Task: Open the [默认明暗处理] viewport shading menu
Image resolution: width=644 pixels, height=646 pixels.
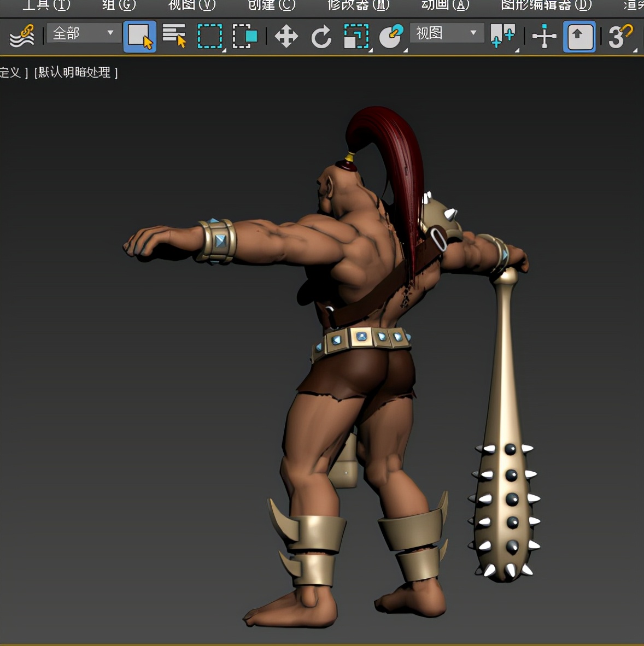Action: pyautogui.click(x=76, y=72)
